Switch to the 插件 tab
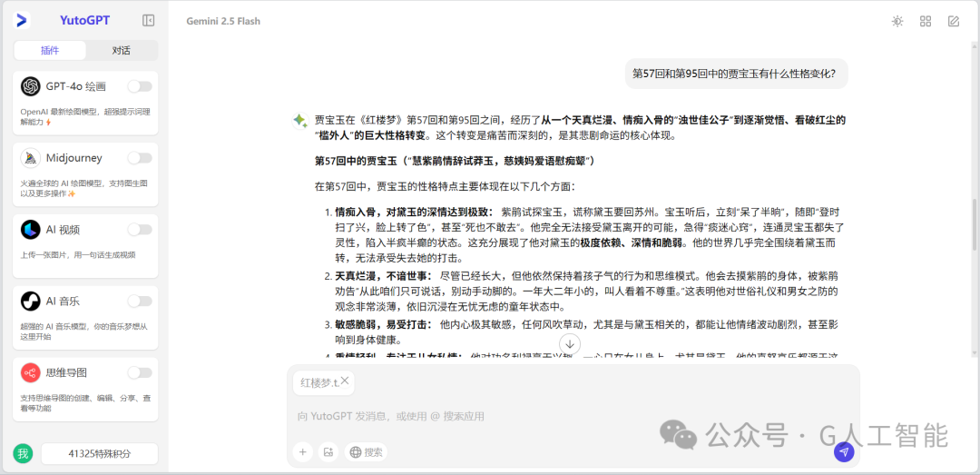The width and height of the screenshot is (980, 475). tap(50, 51)
